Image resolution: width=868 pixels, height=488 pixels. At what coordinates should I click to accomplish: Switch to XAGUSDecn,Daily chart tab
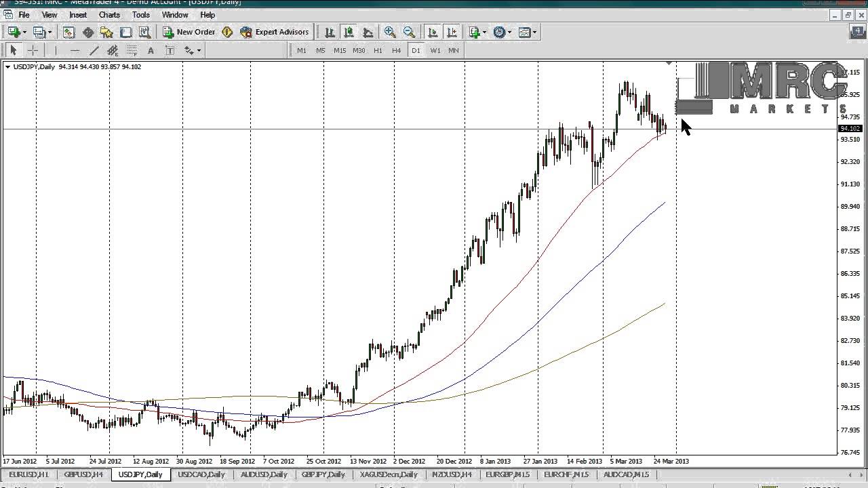[389, 474]
